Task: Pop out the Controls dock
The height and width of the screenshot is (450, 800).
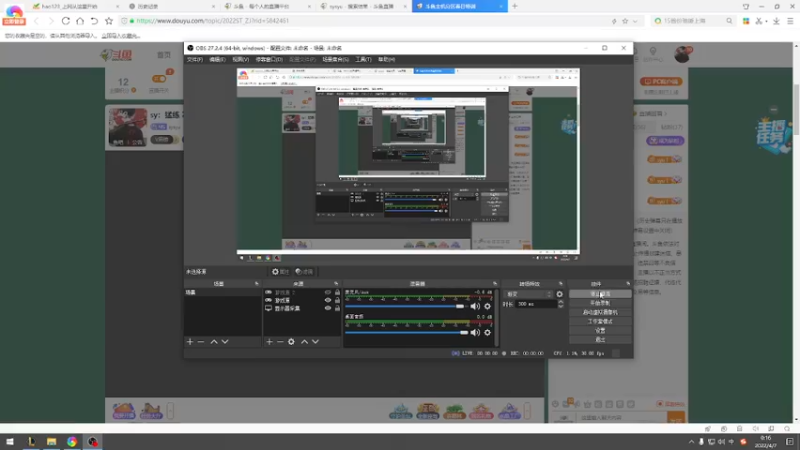Action: pos(628,284)
